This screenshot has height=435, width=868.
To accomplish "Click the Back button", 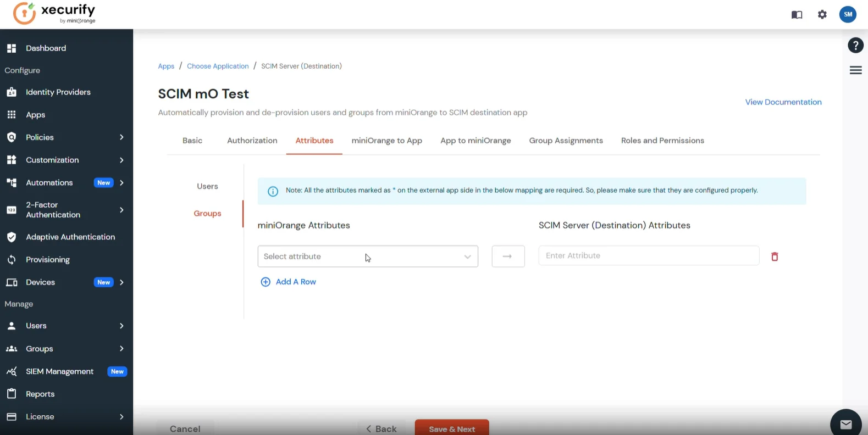I will [382, 428].
